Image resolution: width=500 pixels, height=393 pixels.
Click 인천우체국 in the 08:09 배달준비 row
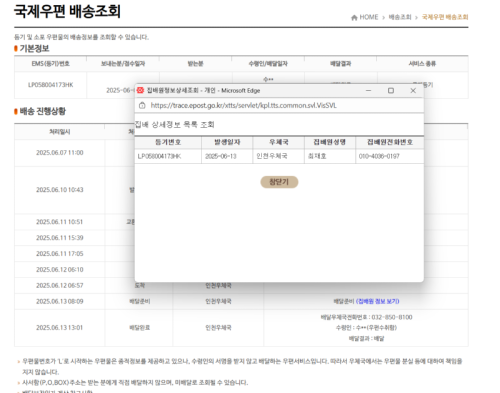[x=218, y=302]
